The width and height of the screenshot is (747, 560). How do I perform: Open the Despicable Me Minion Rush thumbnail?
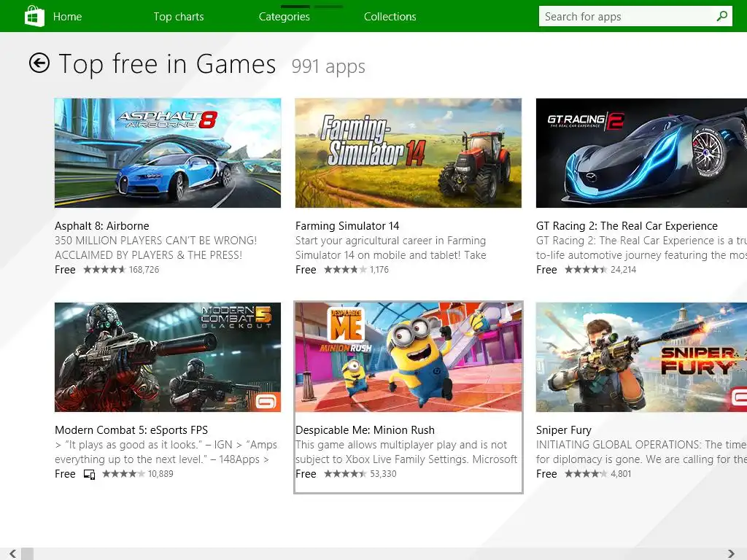click(409, 357)
